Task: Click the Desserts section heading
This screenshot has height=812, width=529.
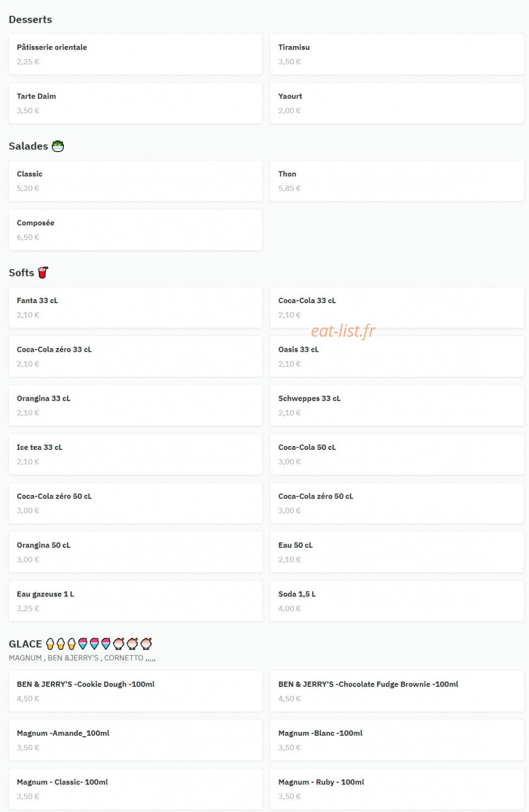Action: coord(30,19)
